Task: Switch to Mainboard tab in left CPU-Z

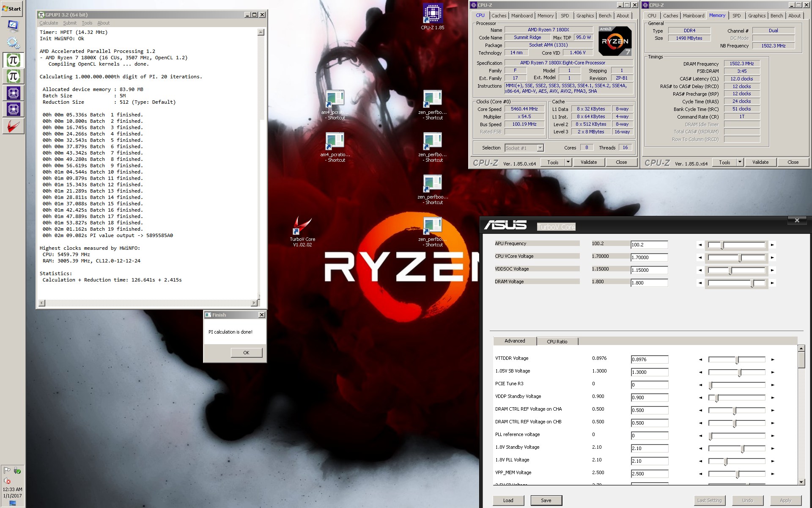Action: pyautogui.click(x=522, y=16)
